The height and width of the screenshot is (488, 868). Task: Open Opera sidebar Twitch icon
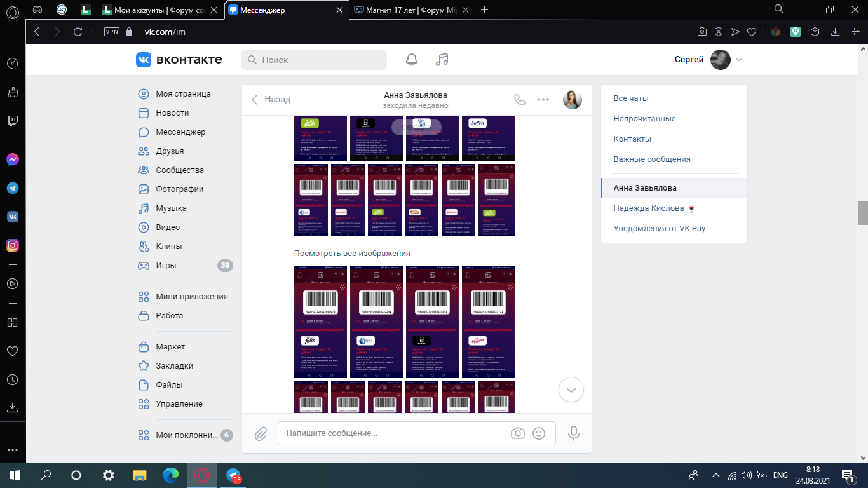point(13,121)
